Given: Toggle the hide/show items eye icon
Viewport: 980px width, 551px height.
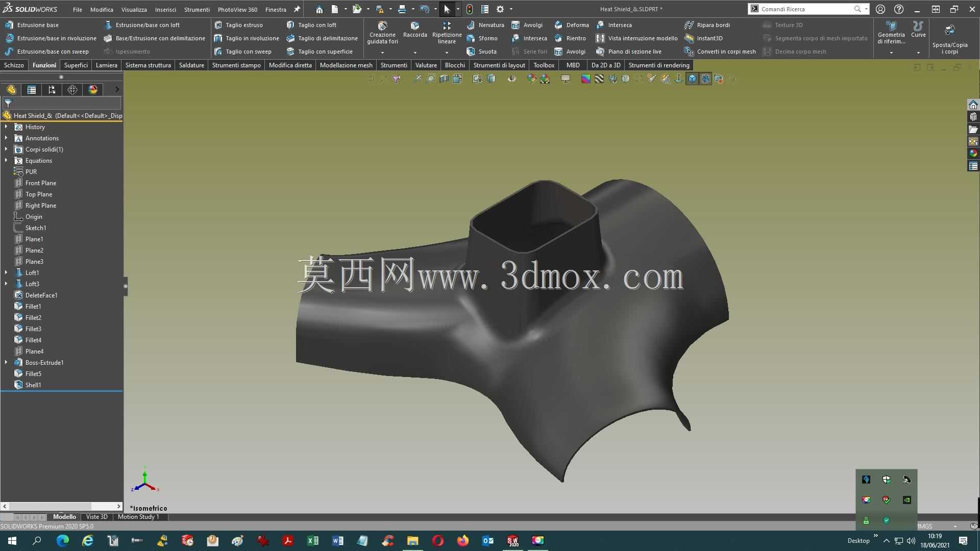Looking at the screenshot, I should [x=511, y=79].
